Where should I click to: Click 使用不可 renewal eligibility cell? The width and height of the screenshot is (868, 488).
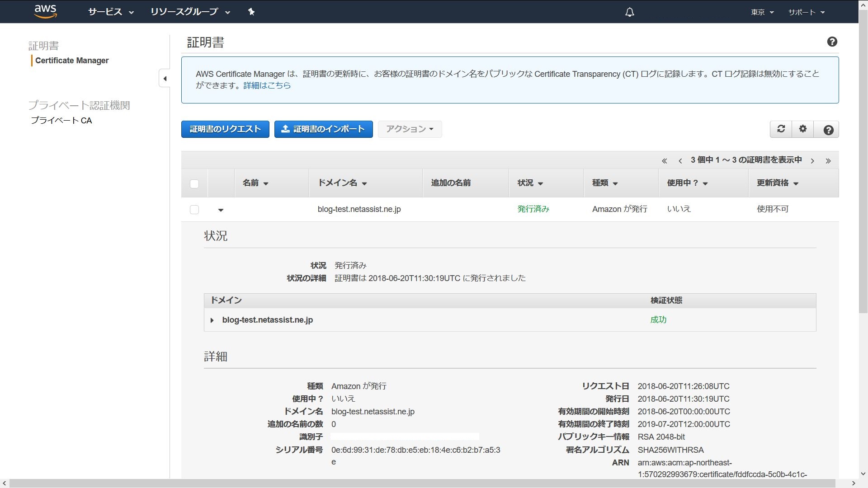(773, 209)
